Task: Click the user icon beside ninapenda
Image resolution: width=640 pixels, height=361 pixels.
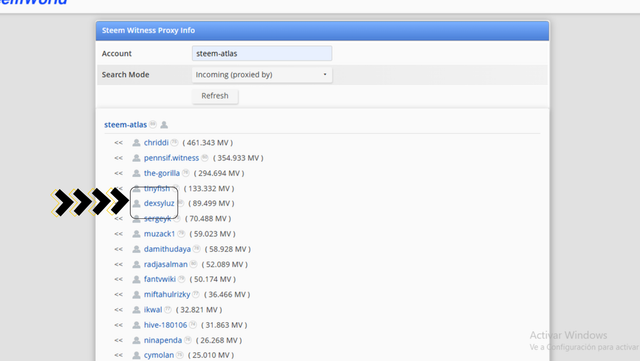Action: 136,340
